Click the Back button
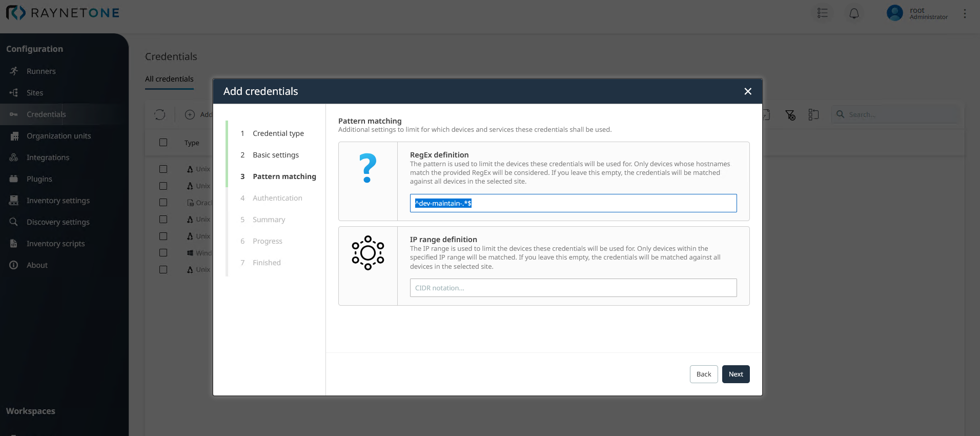The image size is (980, 436). [x=703, y=374]
